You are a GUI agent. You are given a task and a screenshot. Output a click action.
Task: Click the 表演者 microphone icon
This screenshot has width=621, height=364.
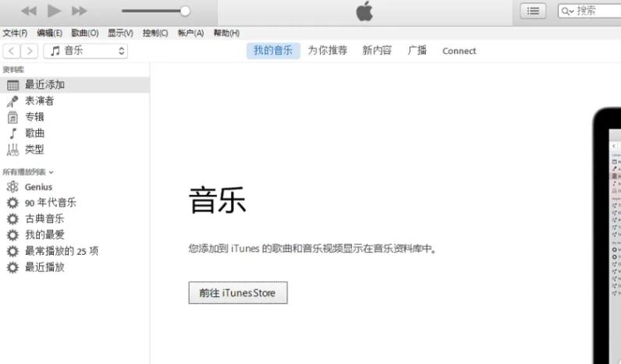(12, 101)
